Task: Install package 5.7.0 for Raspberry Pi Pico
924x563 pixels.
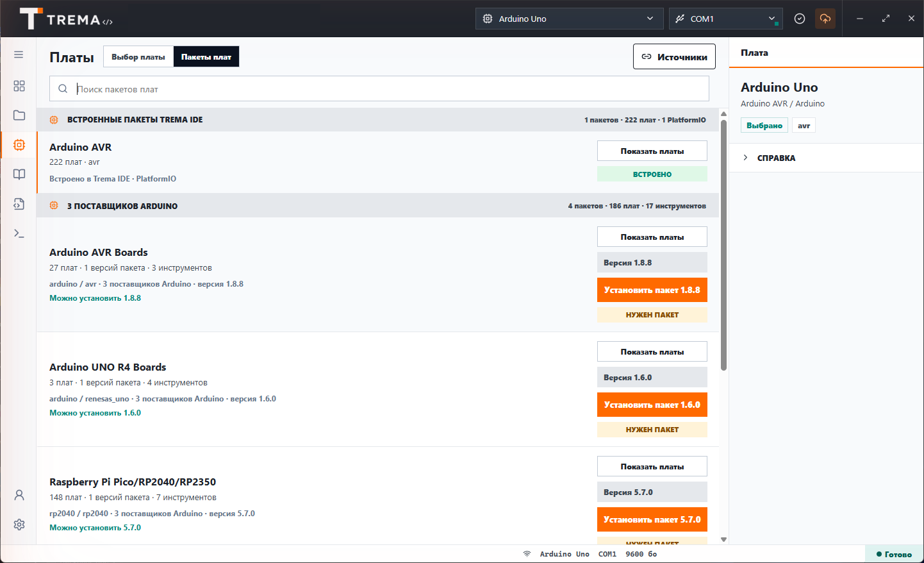Action: click(x=652, y=519)
